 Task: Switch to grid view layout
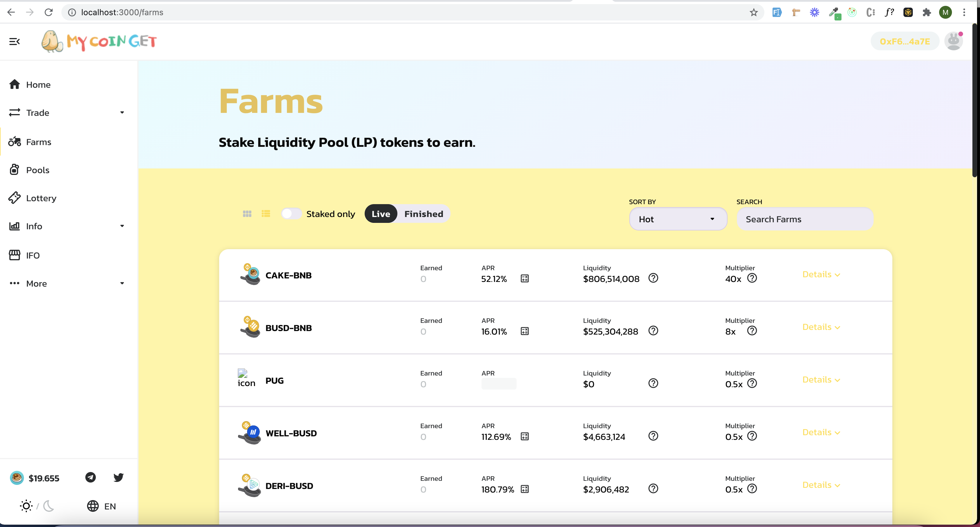coord(247,213)
